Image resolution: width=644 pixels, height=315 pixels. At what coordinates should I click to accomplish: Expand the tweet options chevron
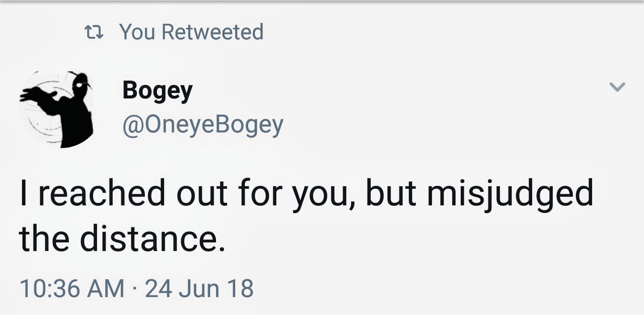point(617,87)
